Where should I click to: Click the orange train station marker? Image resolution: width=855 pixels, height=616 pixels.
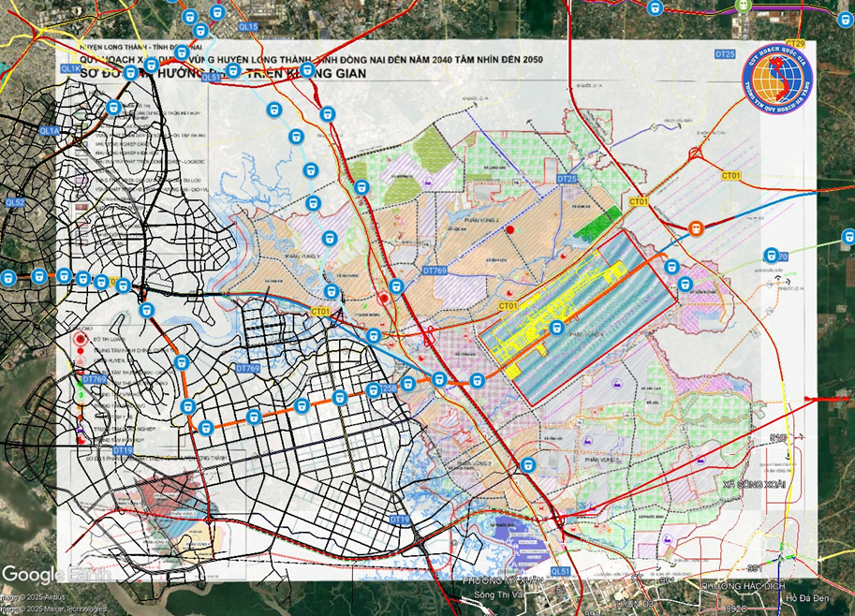695,228
